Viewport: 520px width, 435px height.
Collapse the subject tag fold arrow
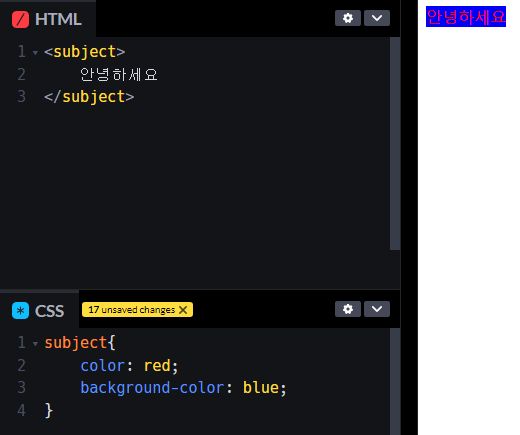35,53
